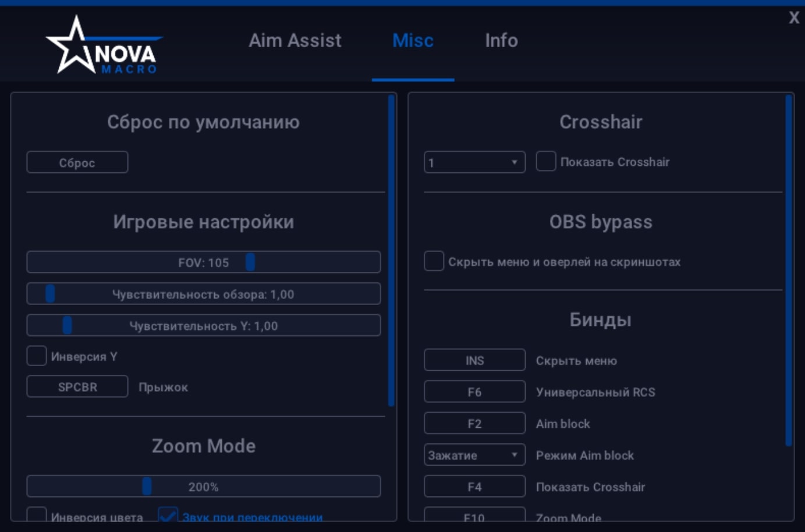The image size is (805, 532).
Task: Click the Zoom Mode 200% slider
Action: pyautogui.click(x=204, y=486)
